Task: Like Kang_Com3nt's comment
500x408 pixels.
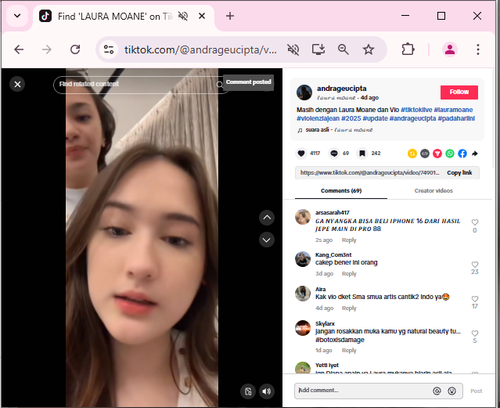Action: 475,264
